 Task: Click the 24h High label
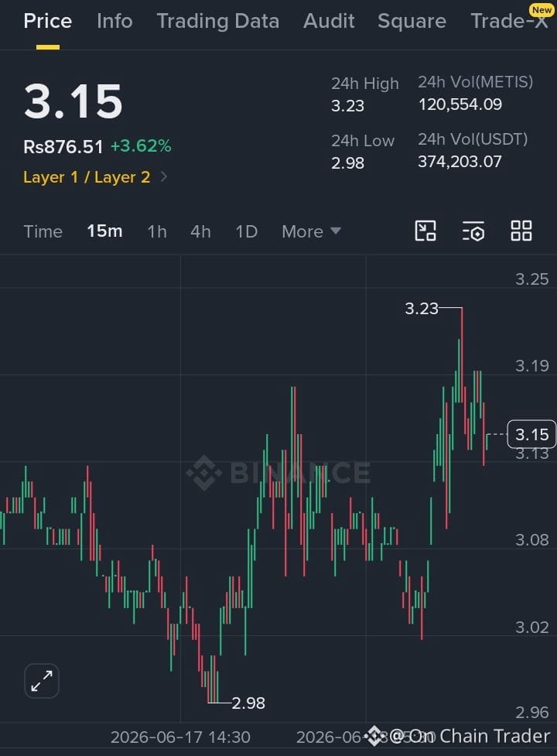click(364, 84)
